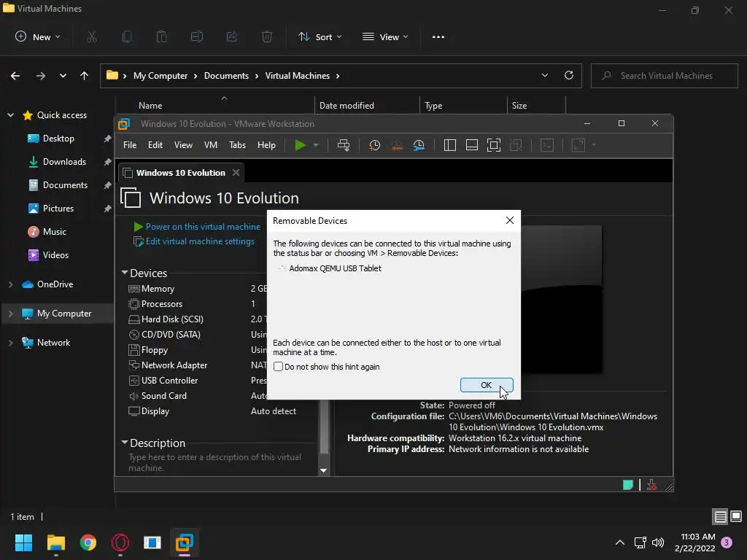The height and width of the screenshot is (560, 747).
Task: Go back in File Explorer
Action: (15, 76)
